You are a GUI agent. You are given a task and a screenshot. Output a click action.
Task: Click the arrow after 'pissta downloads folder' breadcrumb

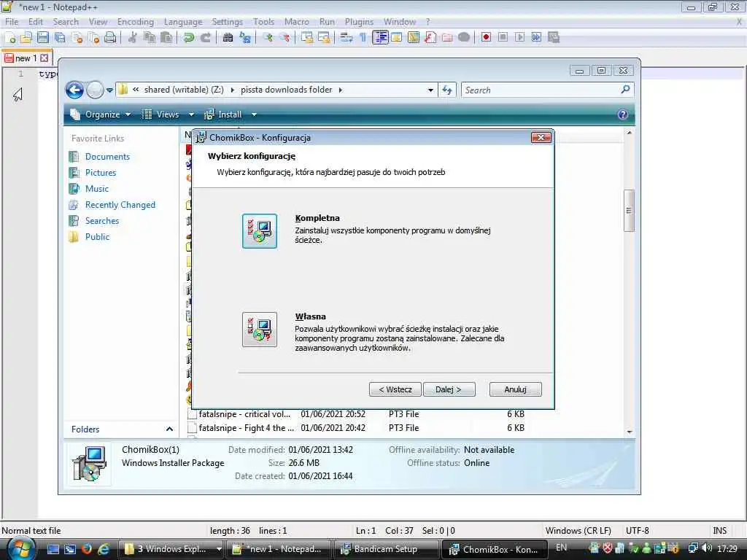[x=340, y=90]
